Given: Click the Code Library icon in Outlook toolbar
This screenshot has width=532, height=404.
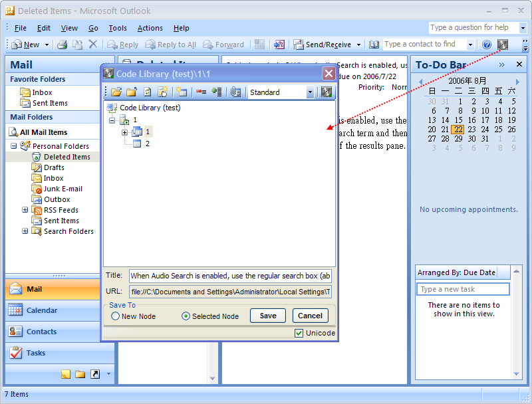Looking at the screenshot, I should pyautogui.click(x=503, y=45).
